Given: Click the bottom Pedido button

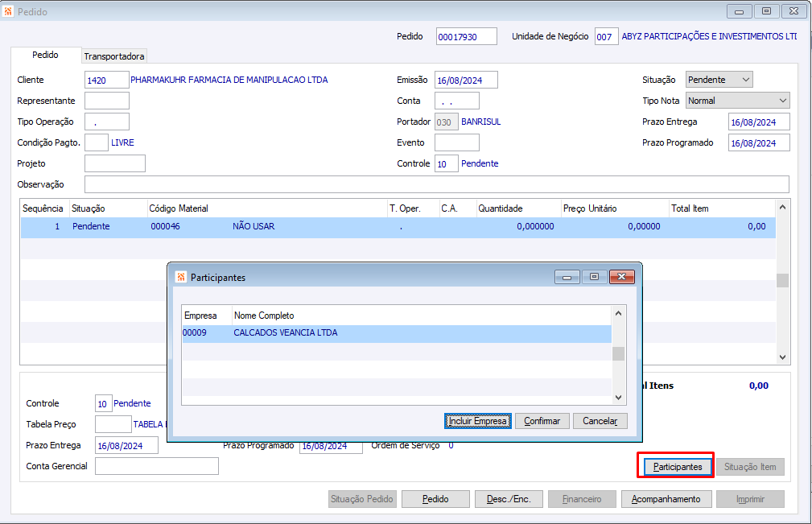Looking at the screenshot, I should click(435, 499).
